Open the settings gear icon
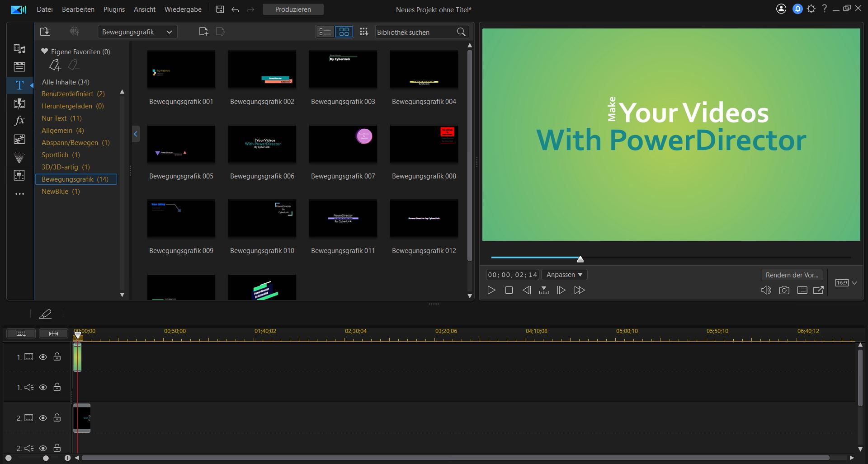The width and height of the screenshot is (868, 464). [811, 9]
